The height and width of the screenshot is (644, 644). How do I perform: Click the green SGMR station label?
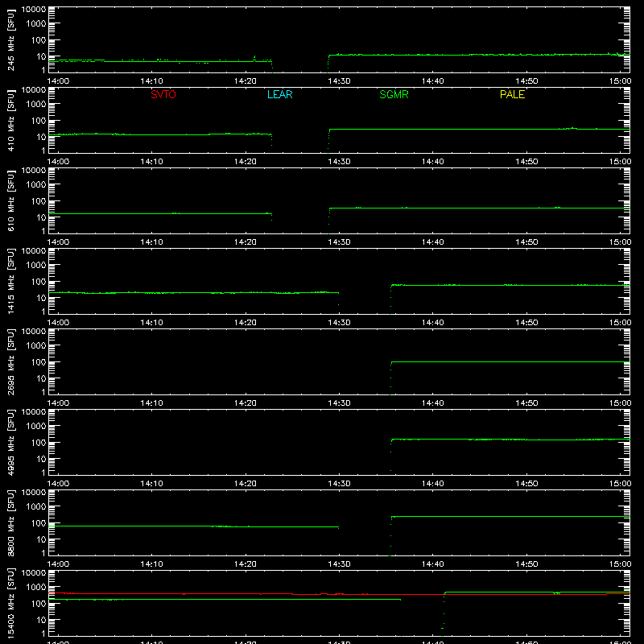(394, 94)
